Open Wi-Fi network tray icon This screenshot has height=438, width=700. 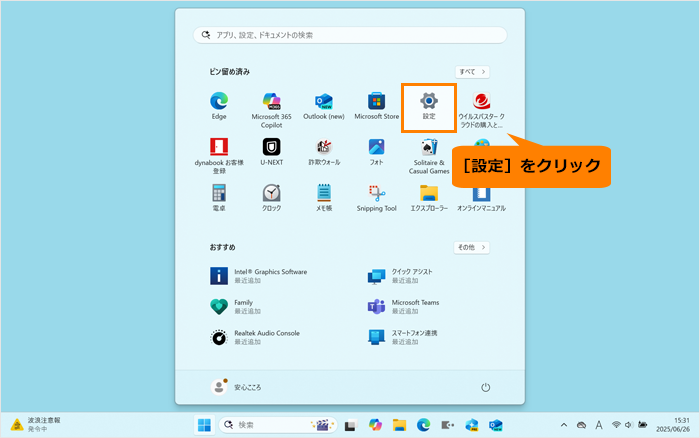pyautogui.click(x=616, y=425)
